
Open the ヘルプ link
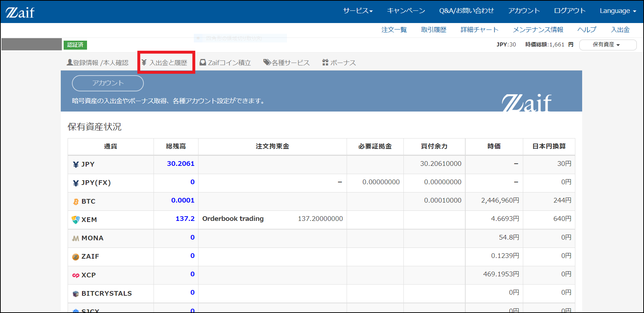(587, 30)
